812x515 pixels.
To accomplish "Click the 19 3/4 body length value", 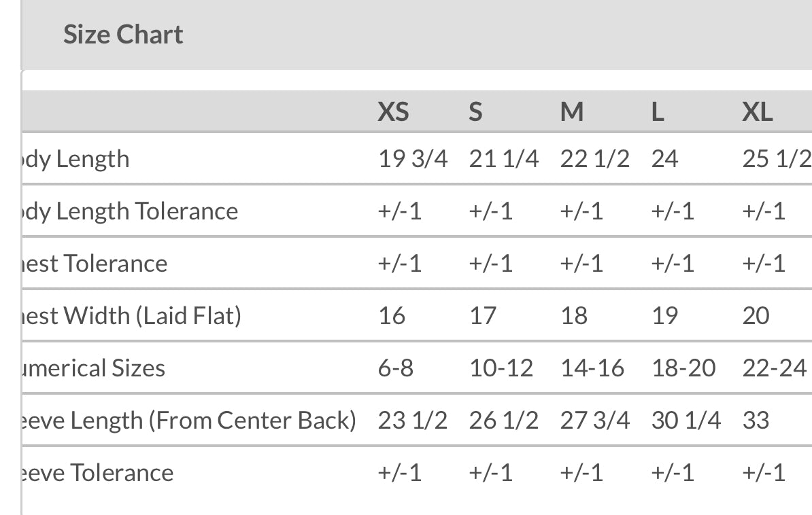I will [413, 159].
